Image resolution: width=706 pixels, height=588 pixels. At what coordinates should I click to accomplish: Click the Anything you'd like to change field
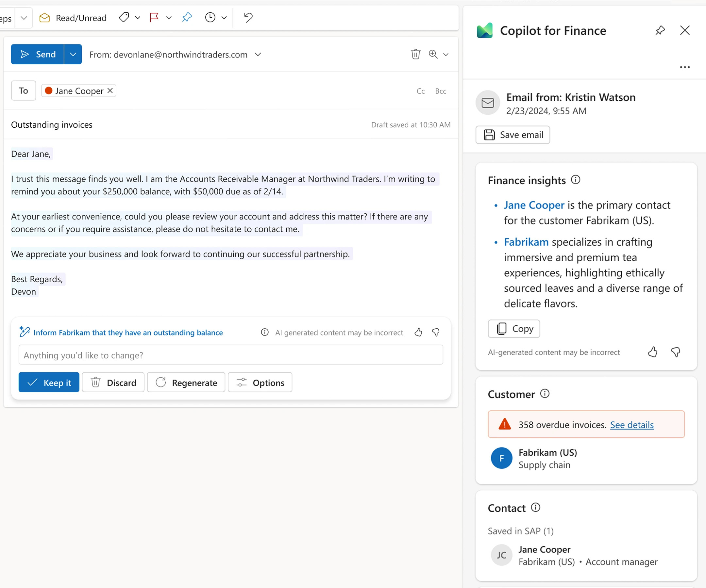(x=231, y=355)
